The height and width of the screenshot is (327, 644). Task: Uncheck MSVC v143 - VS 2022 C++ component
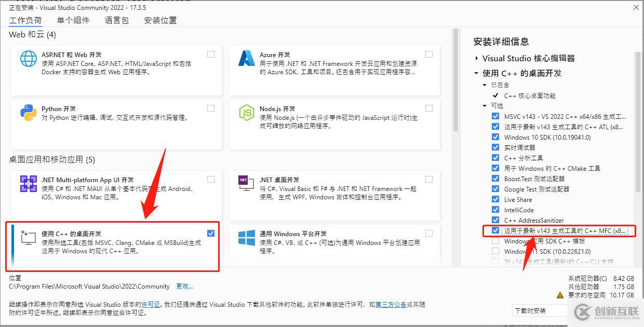495,116
